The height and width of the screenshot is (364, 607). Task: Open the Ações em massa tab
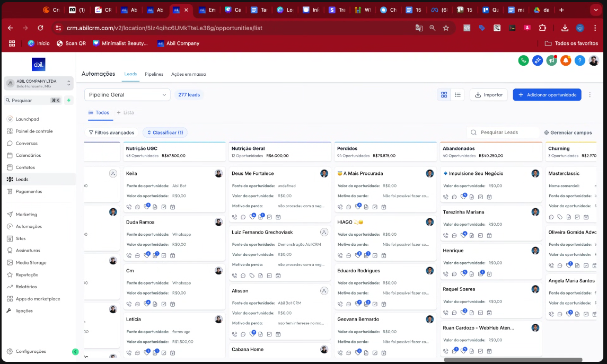tap(188, 74)
